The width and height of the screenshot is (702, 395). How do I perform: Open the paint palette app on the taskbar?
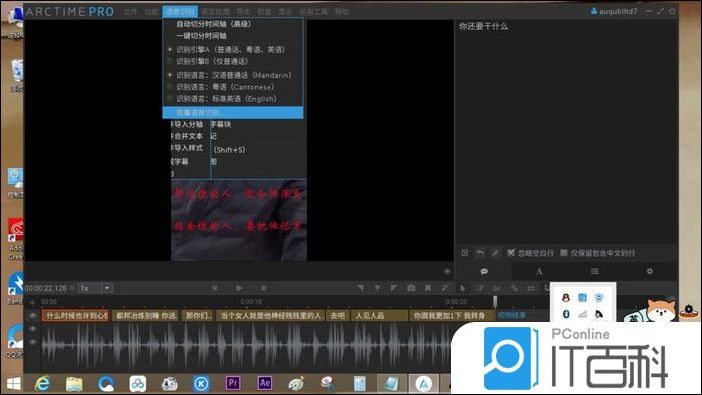pyautogui.click(x=296, y=384)
